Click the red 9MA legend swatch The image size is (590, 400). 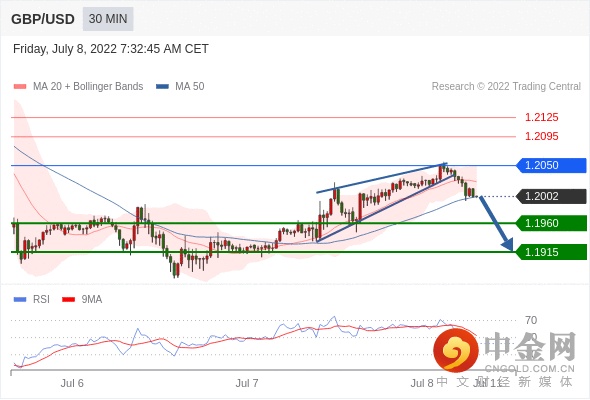coord(68,300)
